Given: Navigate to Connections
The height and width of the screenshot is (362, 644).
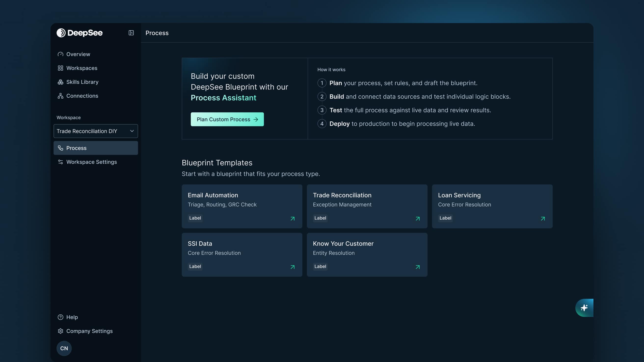Looking at the screenshot, I should click(95, 96).
